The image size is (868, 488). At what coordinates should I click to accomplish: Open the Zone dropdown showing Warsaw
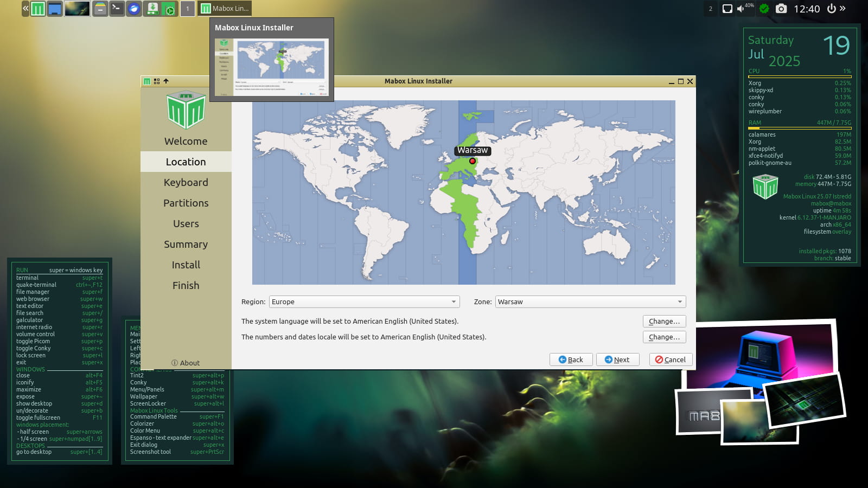coord(590,302)
